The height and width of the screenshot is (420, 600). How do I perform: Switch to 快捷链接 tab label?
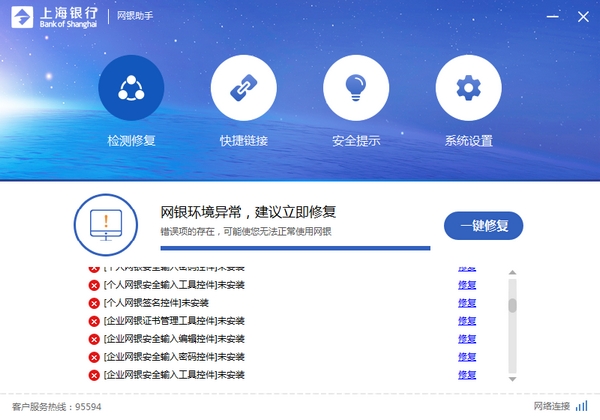[x=244, y=141]
